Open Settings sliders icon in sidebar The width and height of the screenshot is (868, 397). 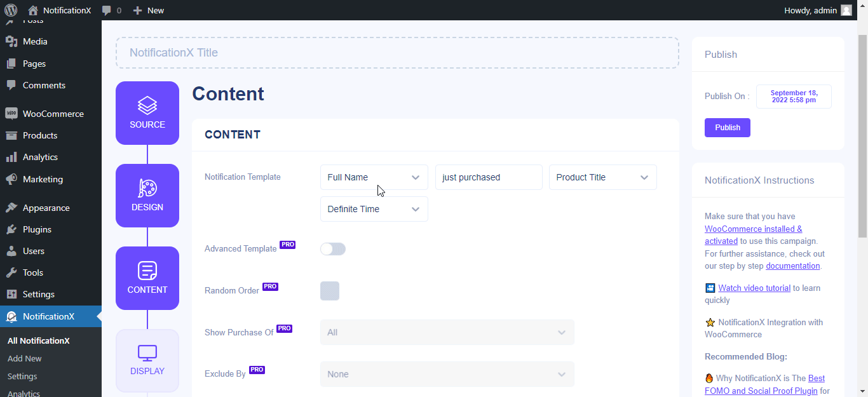(11, 294)
